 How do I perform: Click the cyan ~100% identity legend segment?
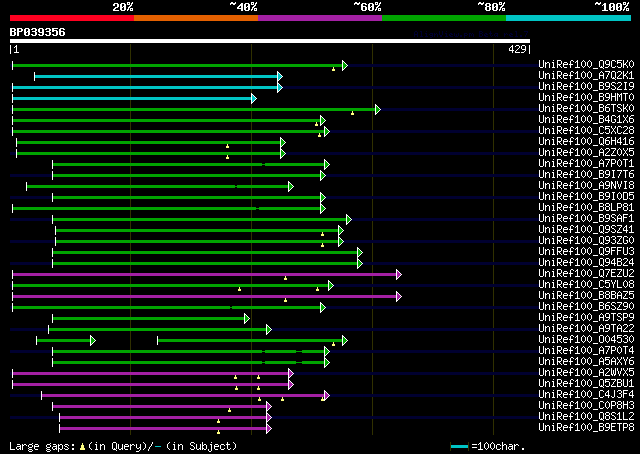click(569, 18)
